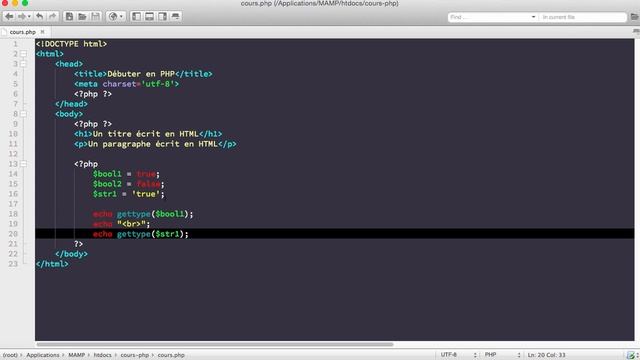This screenshot has width=640, height=360.
Task: Collapse the head fold marker on line 3
Action: point(24,64)
